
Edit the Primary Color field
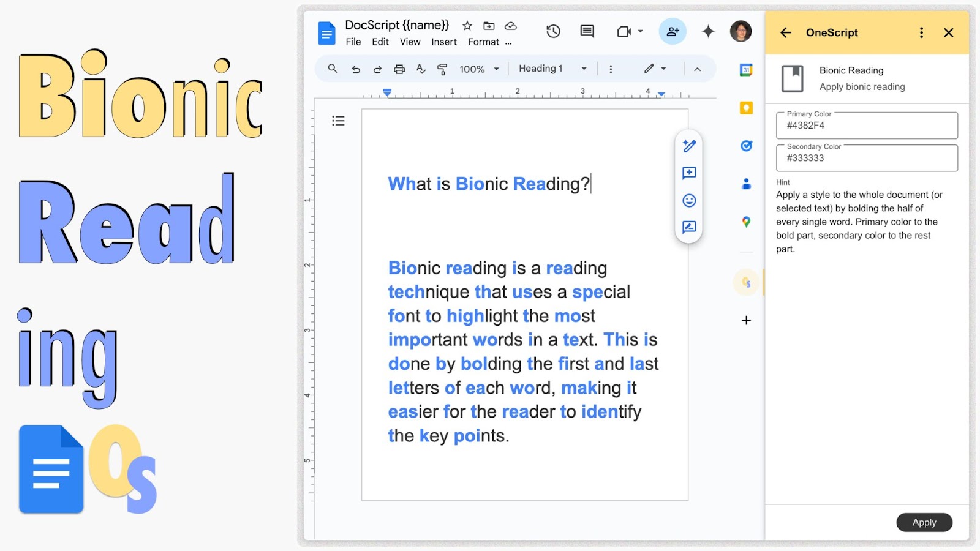[867, 126]
